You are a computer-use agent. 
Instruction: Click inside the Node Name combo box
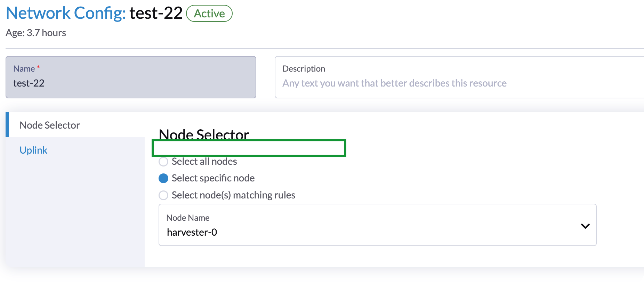click(313, 232)
